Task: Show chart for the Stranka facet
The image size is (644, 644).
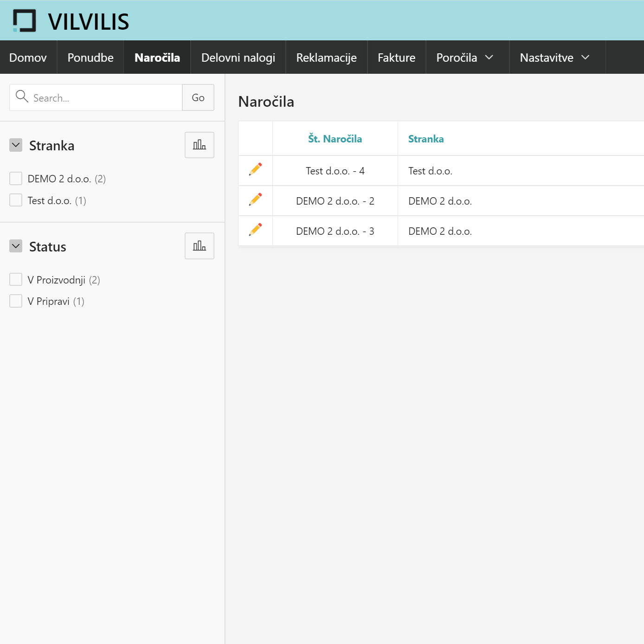Action: tap(199, 145)
